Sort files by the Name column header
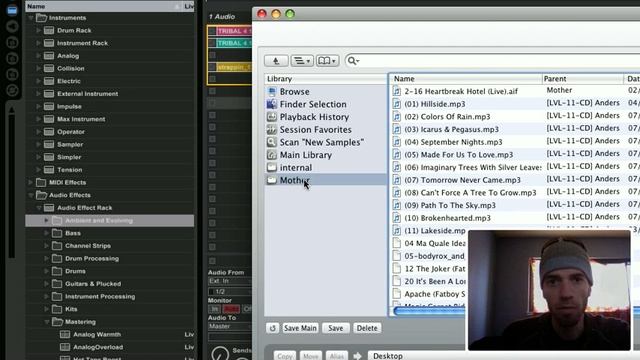640x360 pixels. pyautogui.click(x=466, y=79)
